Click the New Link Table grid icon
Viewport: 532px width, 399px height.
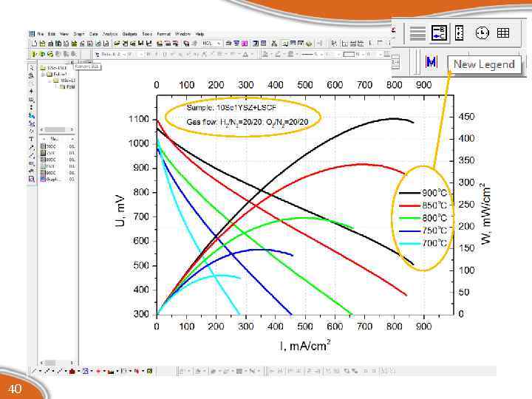pos(503,33)
